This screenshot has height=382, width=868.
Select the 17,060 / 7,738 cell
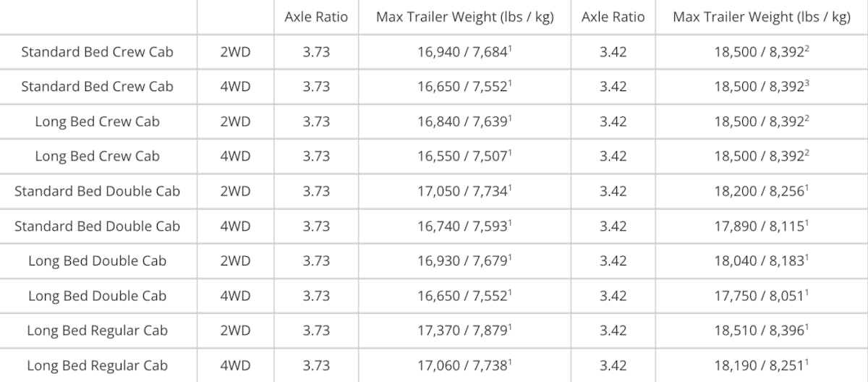click(x=464, y=366)
